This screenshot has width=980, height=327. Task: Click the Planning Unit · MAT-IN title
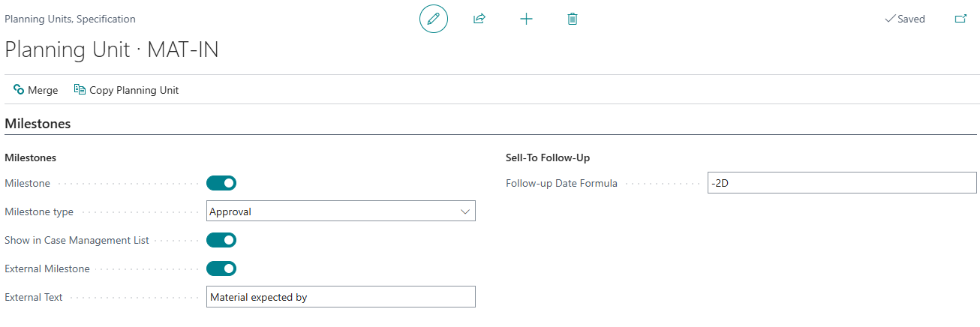[112, 49]
